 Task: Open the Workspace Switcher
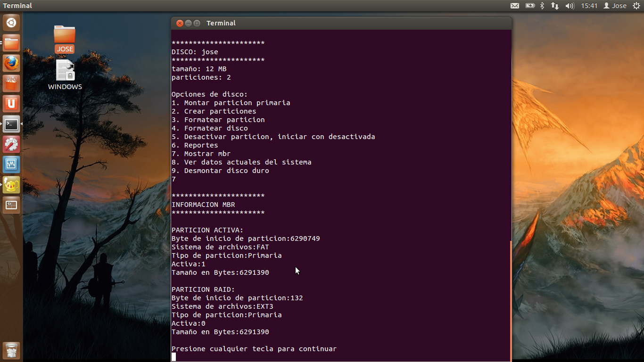11,205
